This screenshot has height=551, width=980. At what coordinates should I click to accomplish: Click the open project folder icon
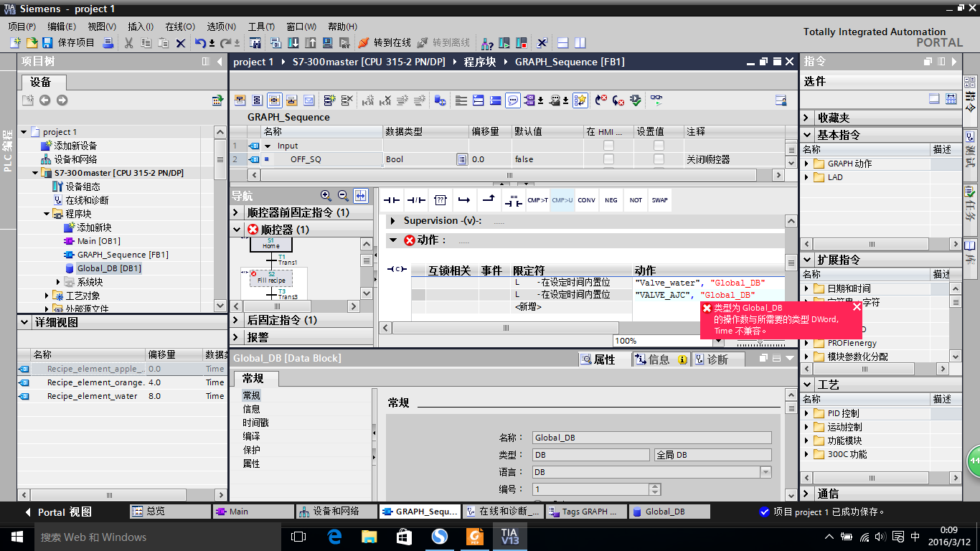32,43
